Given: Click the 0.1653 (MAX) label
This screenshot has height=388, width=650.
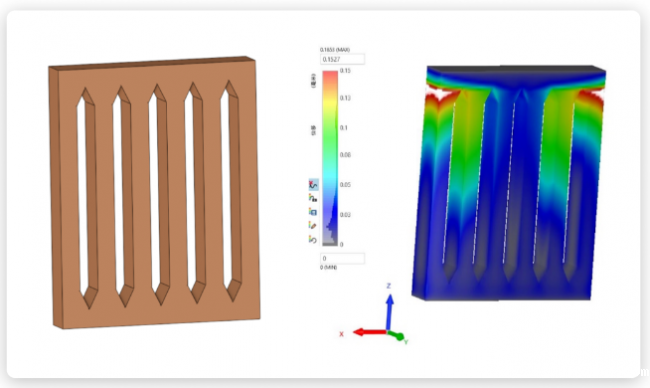Looking at the screenshot, I should [x=335, y=50].
